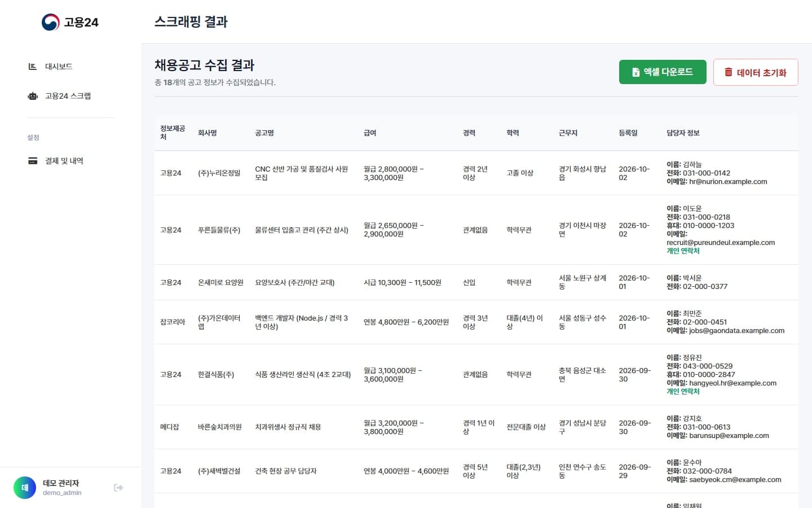Open the 대시보드 menu item
The width and height of the screenshot is (812, 508).
coord(70,67)
